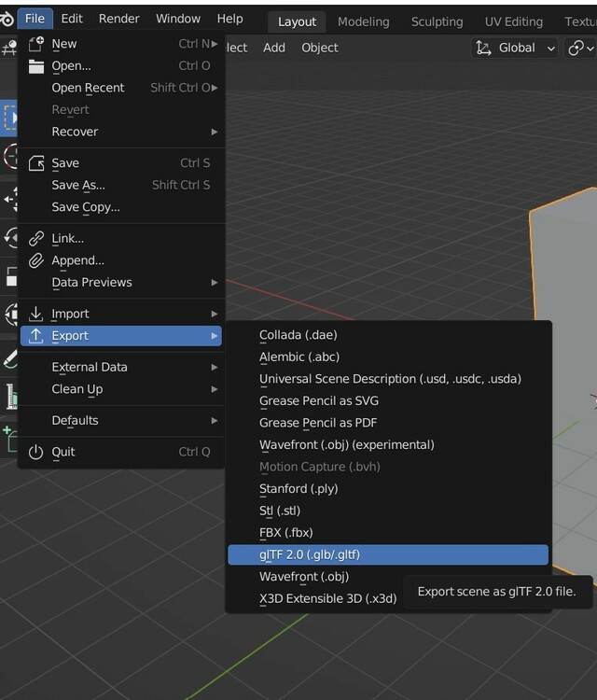The width and height of the screenshot is (597, 700).
Task: Open the Object menu in viewport header
Action: tap(319, 48)
